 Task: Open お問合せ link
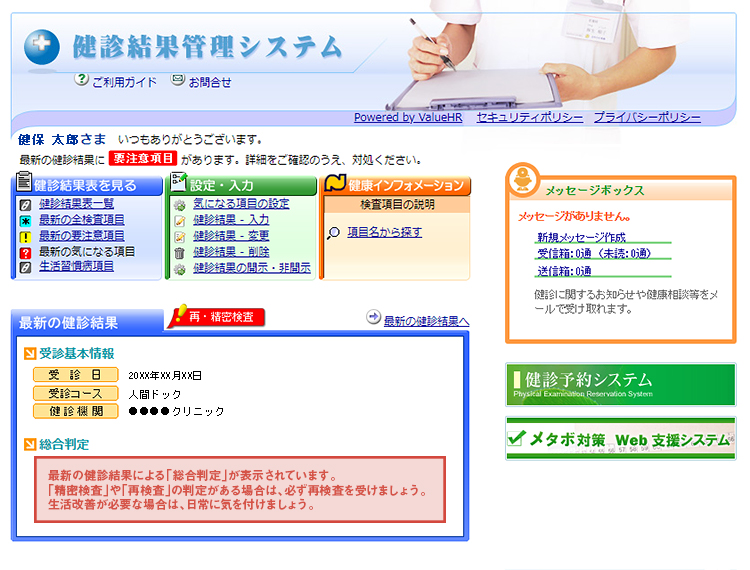click(210, 82)
